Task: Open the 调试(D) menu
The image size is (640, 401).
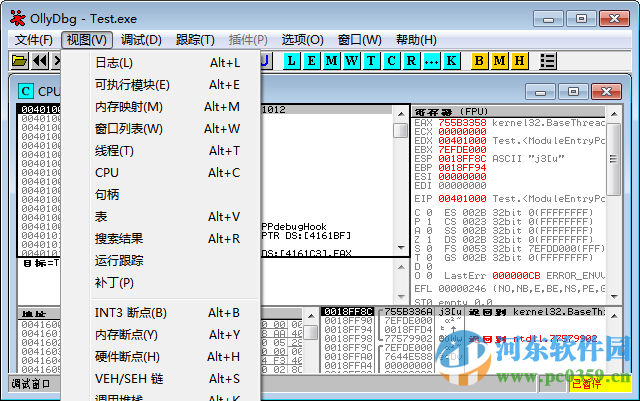Action: coord(141,40)
